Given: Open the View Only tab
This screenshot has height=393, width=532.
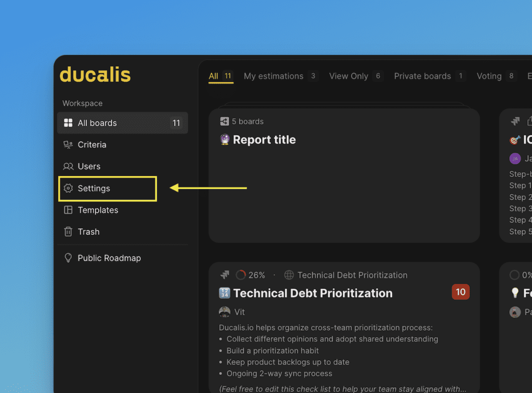Looking at the screenshot, I should (348, 76).
